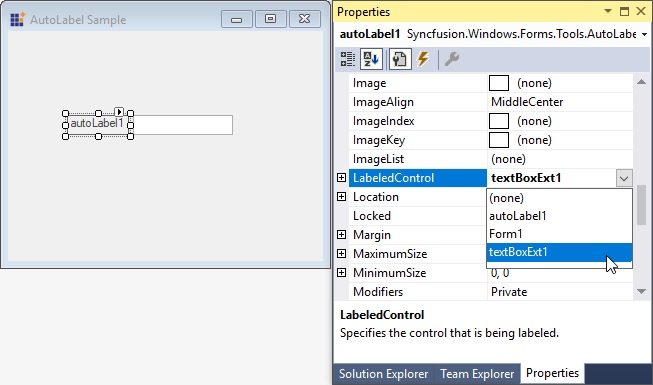Close the Properties panel

641,11
